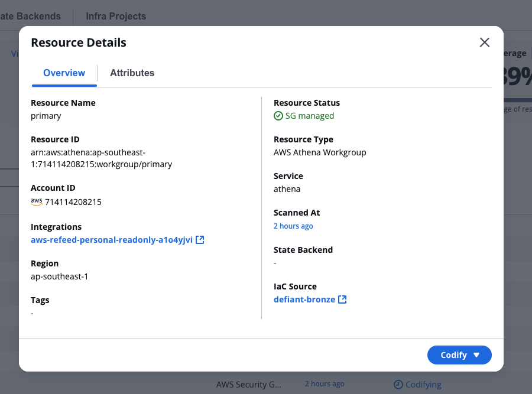
Task: Open the Attributes tab
Action: (132, 73)
